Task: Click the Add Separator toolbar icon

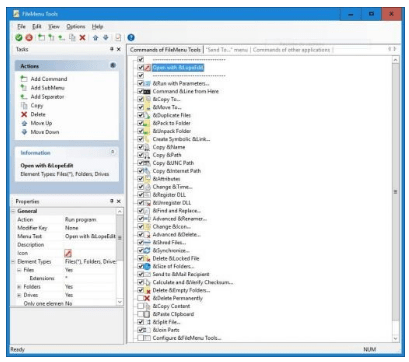Action: tap(62, 38)
